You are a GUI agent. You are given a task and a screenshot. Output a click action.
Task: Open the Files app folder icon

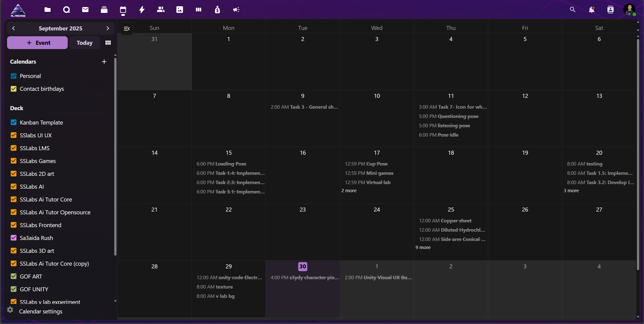pos(47,10)
